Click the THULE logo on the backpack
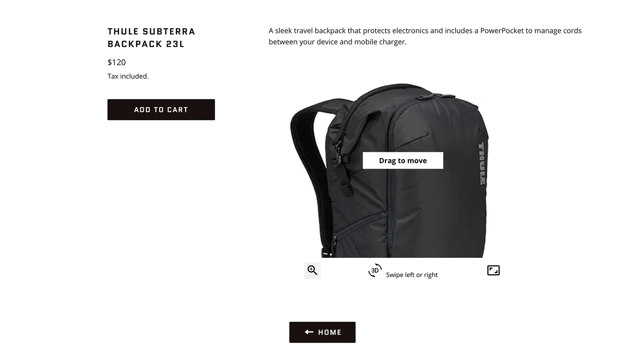This screenshot has width=644, height=362. 482,164
